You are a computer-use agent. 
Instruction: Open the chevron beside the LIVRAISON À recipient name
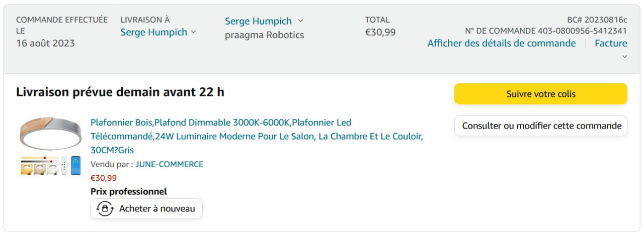(x=193, y=32)
